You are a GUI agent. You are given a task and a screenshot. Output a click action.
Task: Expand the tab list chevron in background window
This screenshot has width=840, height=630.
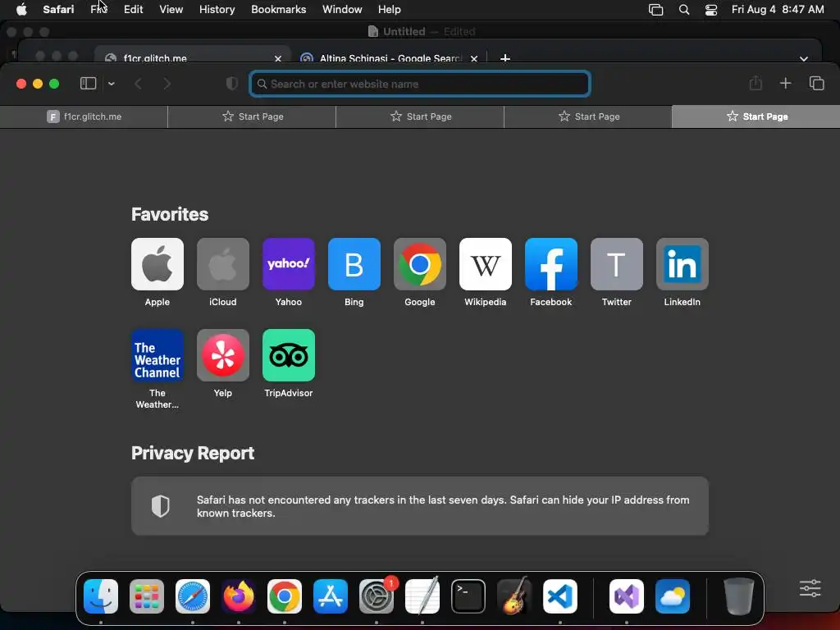click(804, 58)
